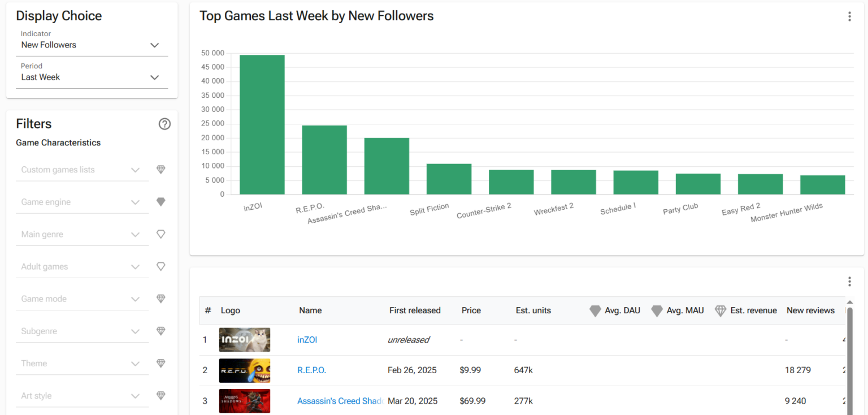The image size is (868, 415).
Task: Click the help icon in the Filters panel
Action: (x=164, y=124)
